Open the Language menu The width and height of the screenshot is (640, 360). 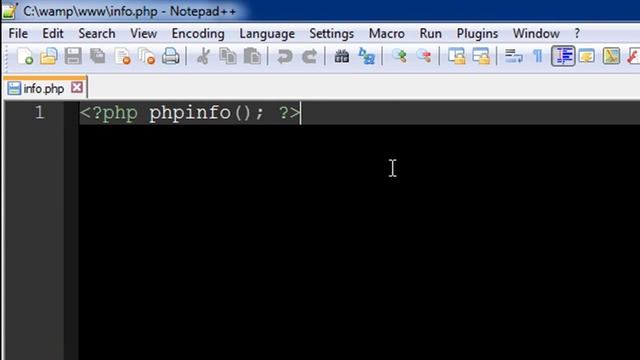pyautogui.click(x=267, y=33)
